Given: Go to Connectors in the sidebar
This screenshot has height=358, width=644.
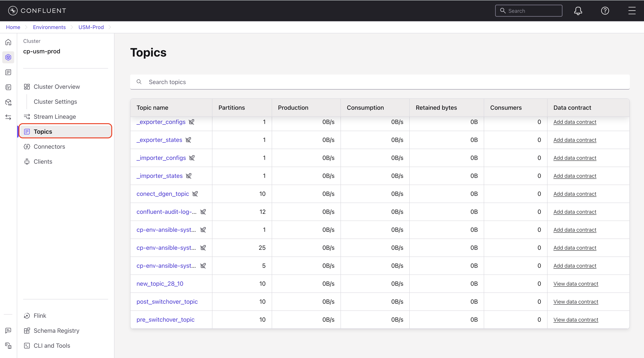Looking at the screenshot, I should tap(49, 147).
